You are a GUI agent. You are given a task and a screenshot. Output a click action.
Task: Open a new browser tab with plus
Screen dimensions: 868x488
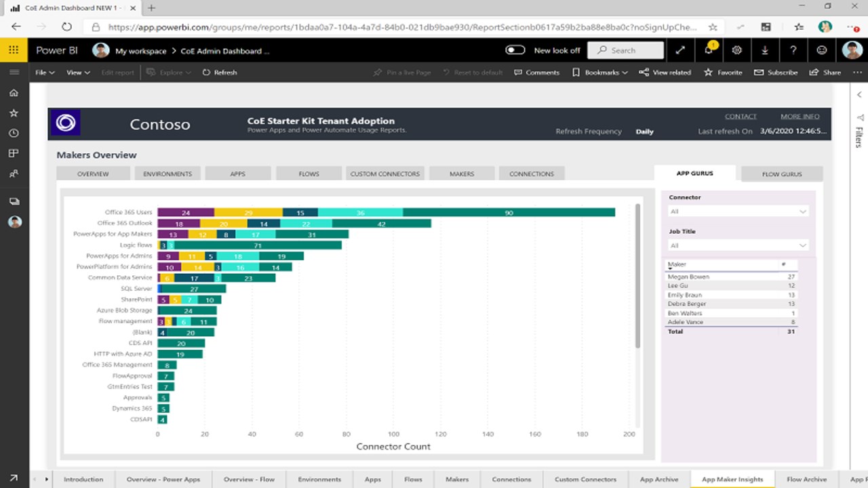tap(151, 8)
